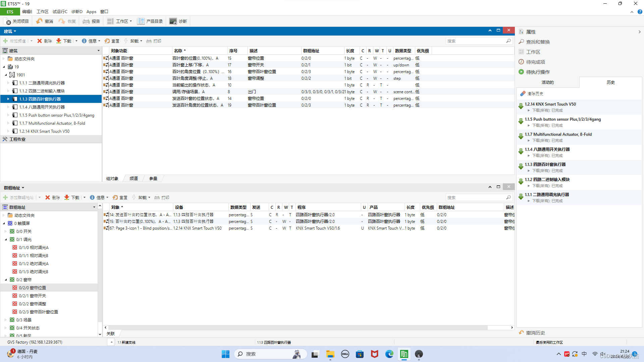Click the red Delete icon in building panel
Image resolution: width=644 pixels, height=362 pixels.
[40, 41]
